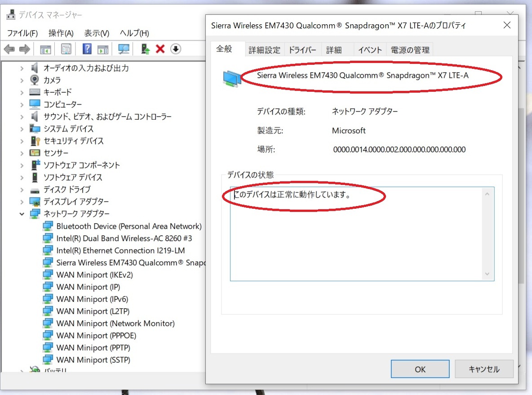Click the network adapter icon in properties dialog header
Screen dimensions: 532x395
[232, 78]
